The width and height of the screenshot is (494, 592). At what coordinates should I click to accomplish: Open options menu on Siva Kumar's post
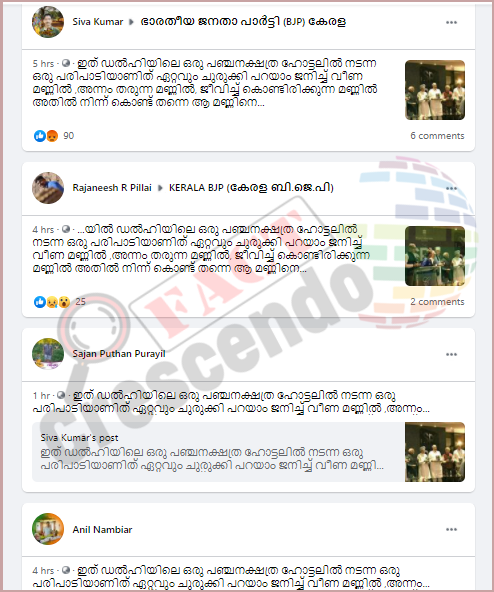point(451,22)
